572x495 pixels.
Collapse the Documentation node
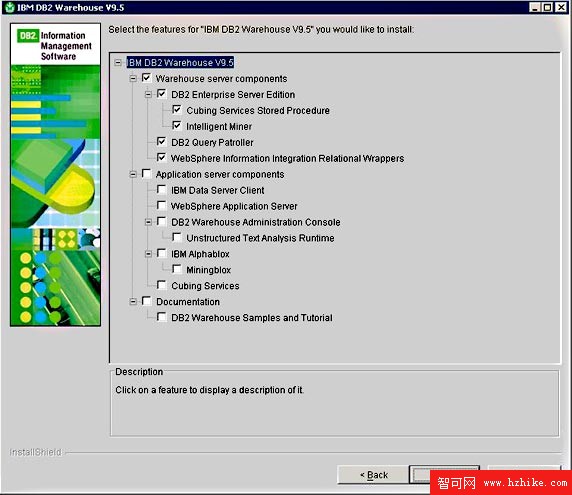(x=133, y=302)
